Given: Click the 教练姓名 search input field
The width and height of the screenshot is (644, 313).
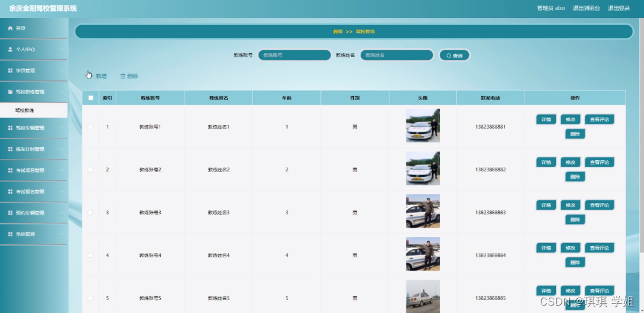Looking at the screenshot, I should pos(397,55).
